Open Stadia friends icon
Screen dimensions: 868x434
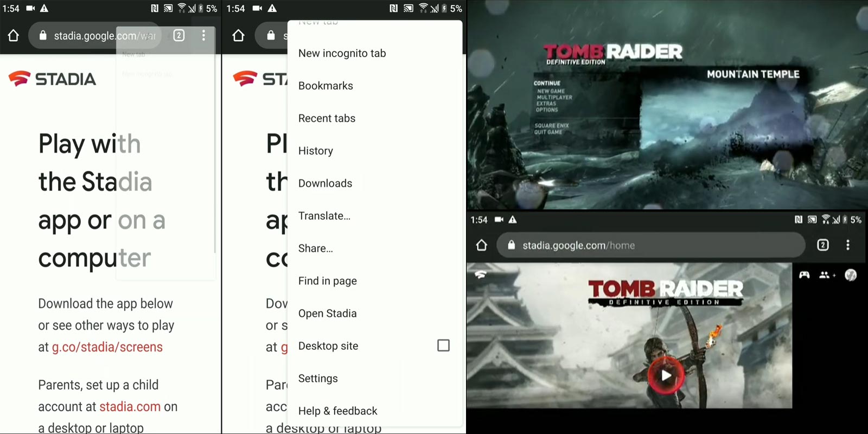[827, 275]
